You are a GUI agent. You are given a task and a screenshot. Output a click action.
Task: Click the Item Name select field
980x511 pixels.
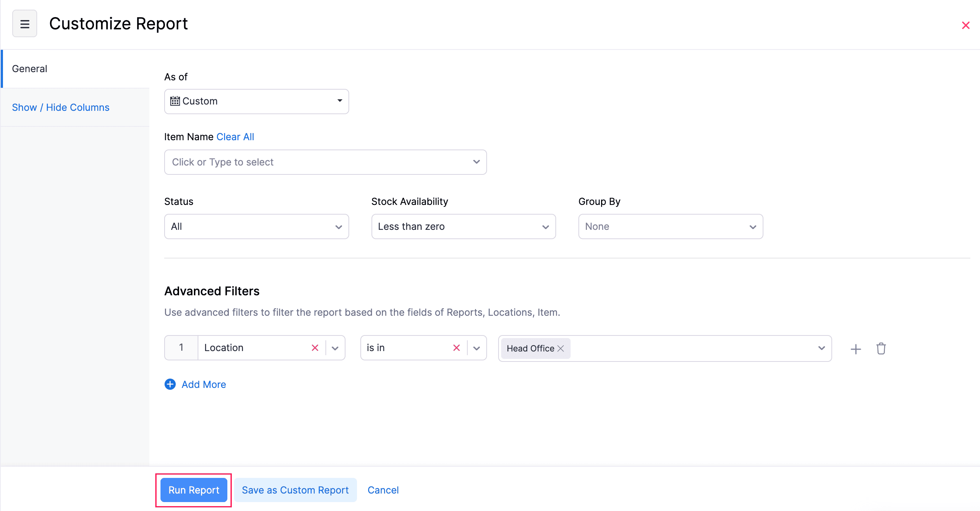(325, 162)
